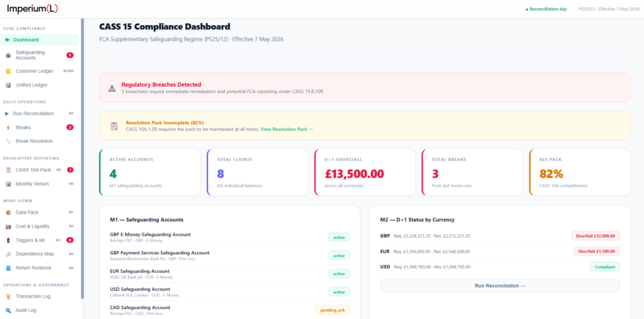The image size is (644, 319).
Task: Click the Cost & Liquidity icon
Action: click(x=8, y=226)
